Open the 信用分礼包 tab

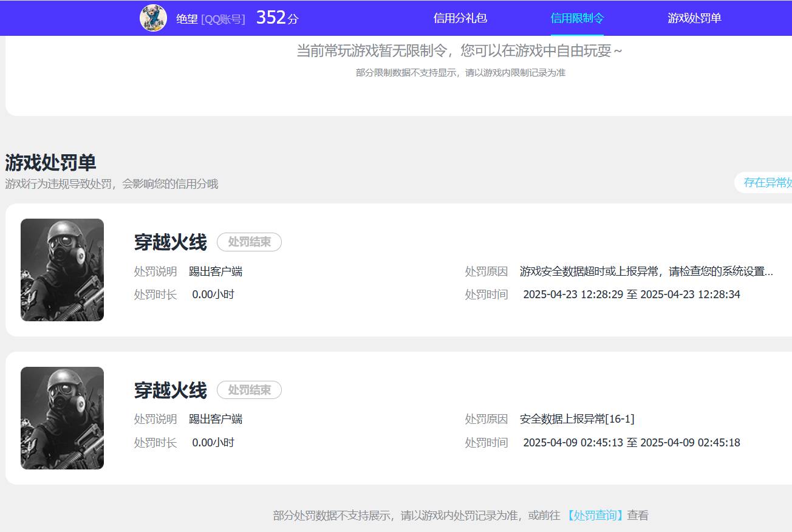click(x=460, y=18)
